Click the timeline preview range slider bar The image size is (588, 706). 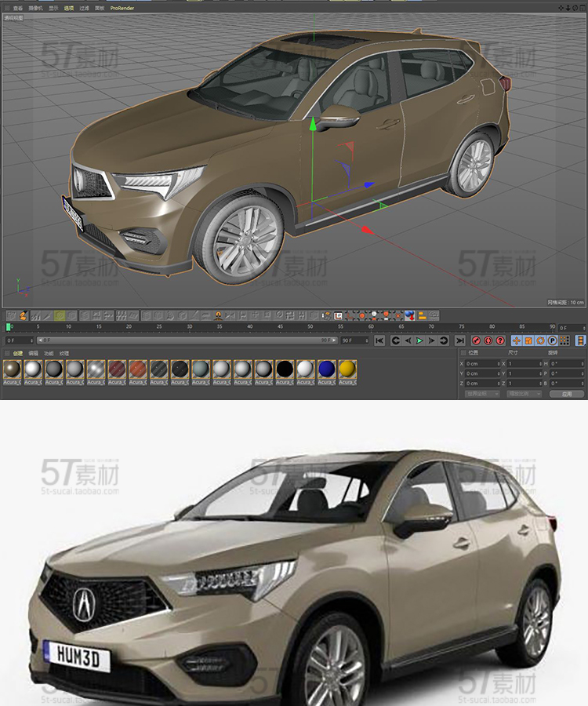[x=187, y=340]
